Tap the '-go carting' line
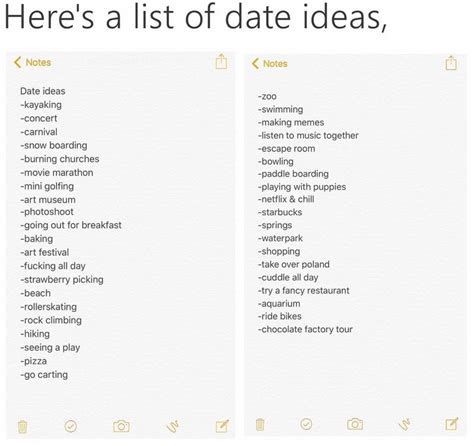Image resolution: width=474 pixels, height=446 pixels. [x=44, y=375]
